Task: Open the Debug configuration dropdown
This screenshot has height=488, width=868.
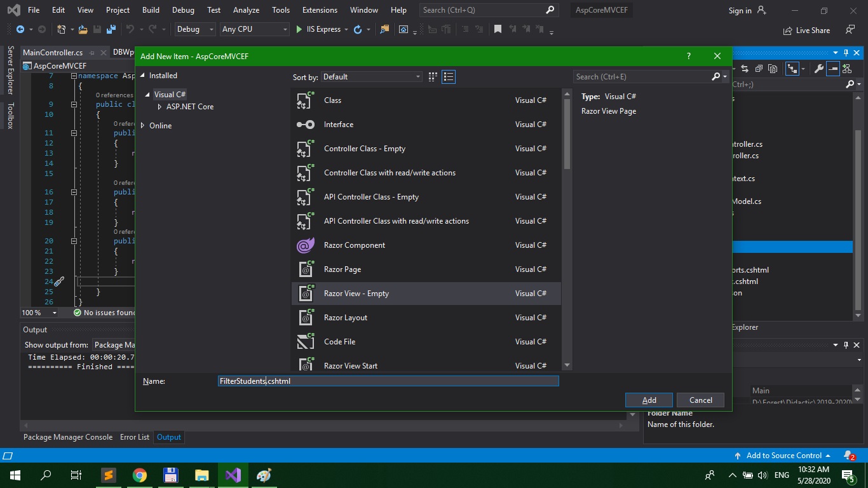Action: pos(196,29)
